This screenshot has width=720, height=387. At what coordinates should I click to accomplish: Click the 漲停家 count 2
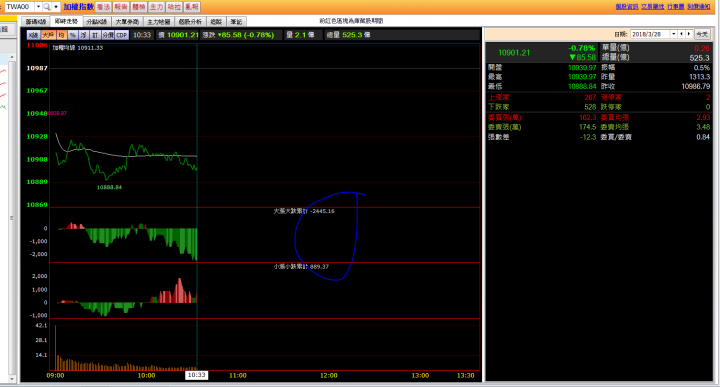[708, 97]
